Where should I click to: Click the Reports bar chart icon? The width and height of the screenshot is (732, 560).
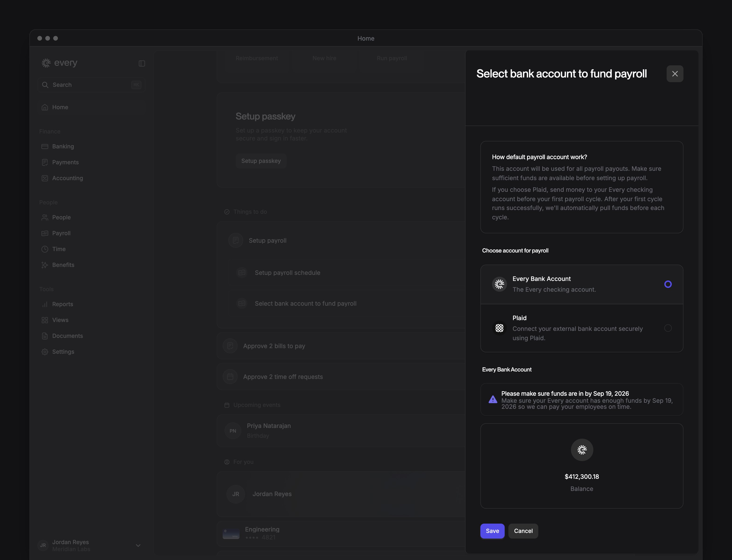coord(45,304)
